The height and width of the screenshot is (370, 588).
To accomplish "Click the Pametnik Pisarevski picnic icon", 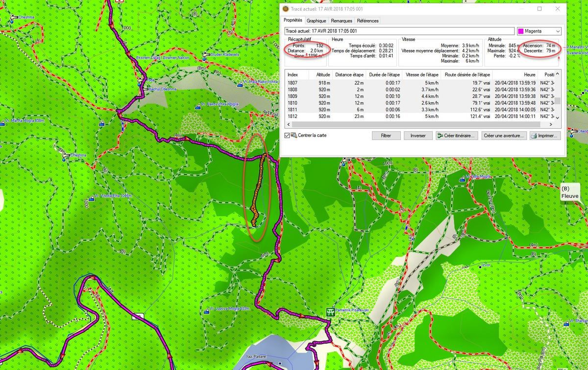I will (x=331, y=312).
